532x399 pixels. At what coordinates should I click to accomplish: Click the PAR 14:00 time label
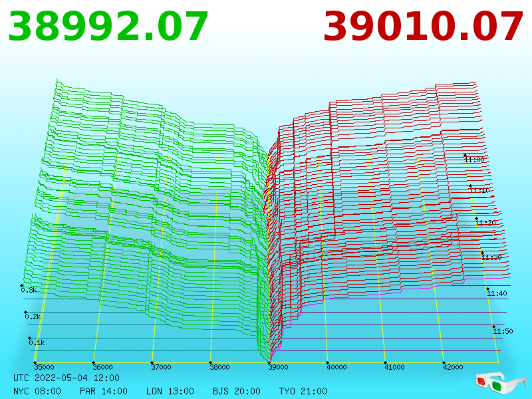click(x=104, y=391)
